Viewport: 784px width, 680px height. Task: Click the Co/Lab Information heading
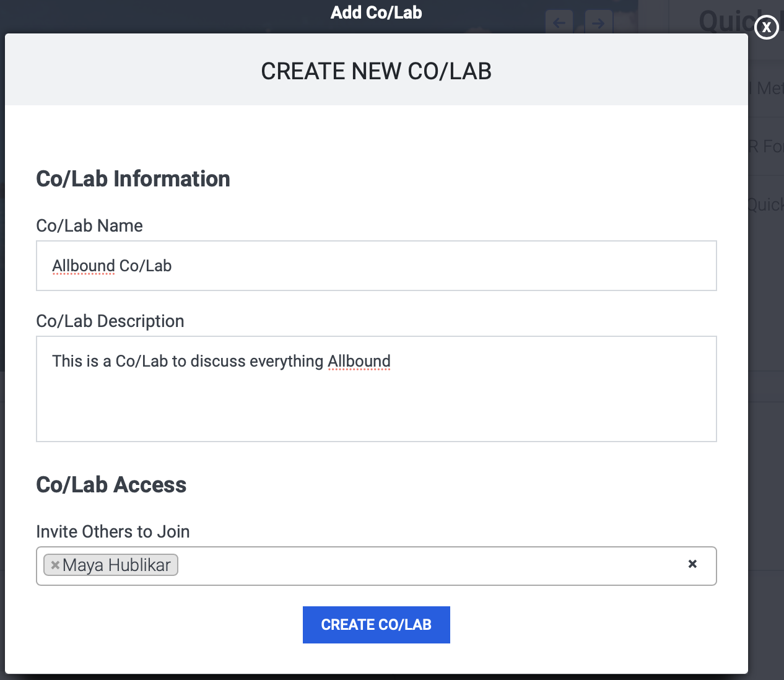click(x=133, y=179)
